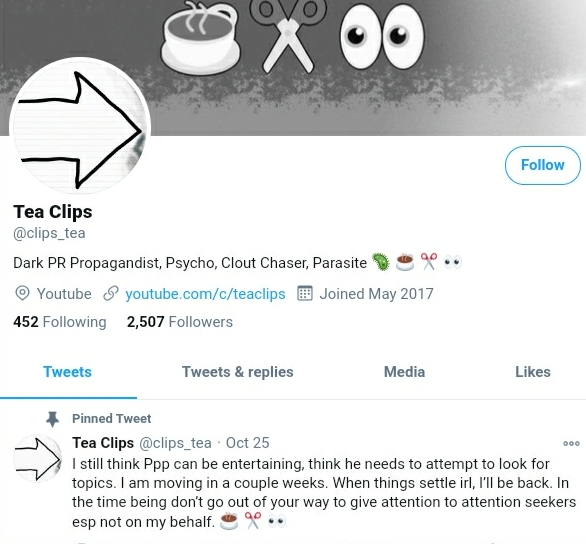Click the large arrow profile picture
This screenshot has height=544, width=586.
(80, 128)
